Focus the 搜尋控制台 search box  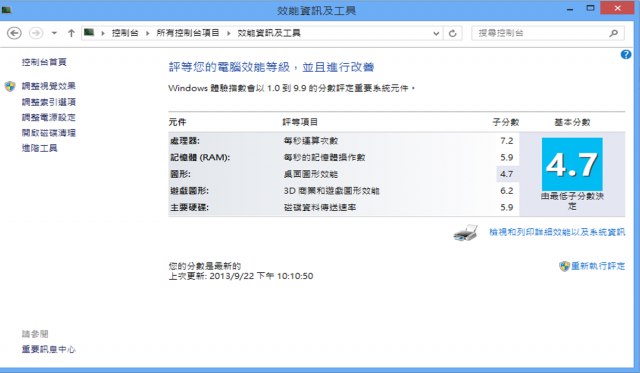pos(548,33)
